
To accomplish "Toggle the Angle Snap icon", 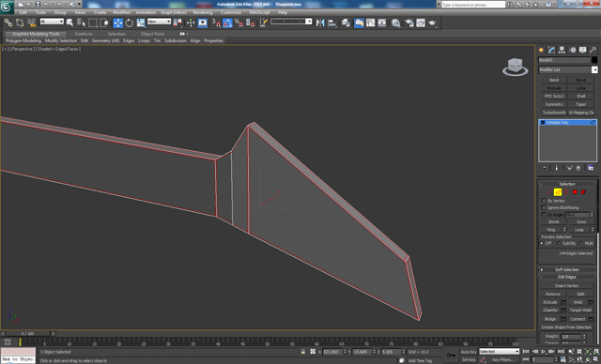I will tap(227, 23).
